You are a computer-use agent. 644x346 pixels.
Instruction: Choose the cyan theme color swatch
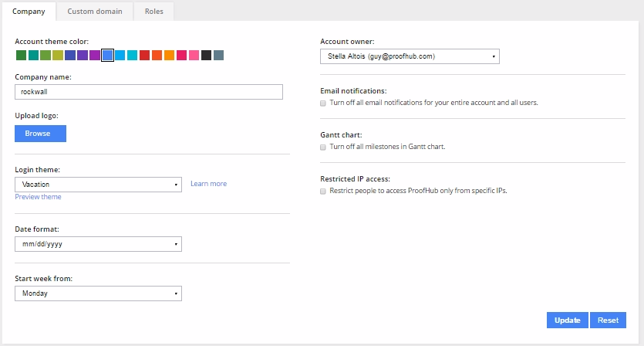click(132, 55)
